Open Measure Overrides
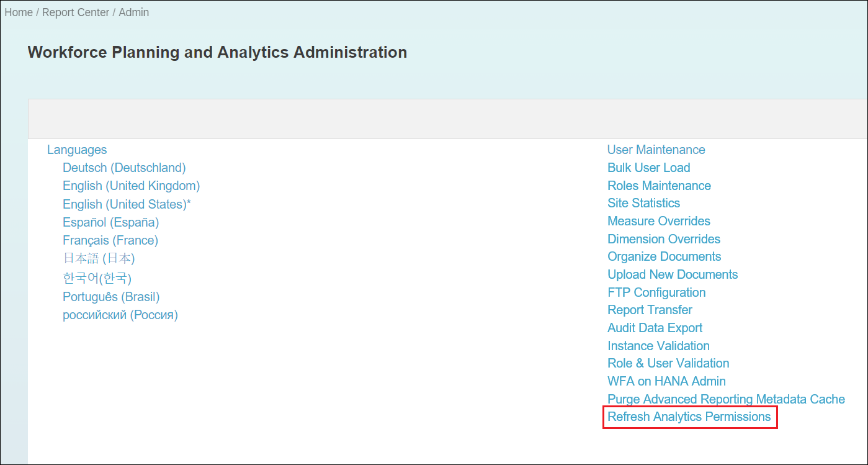 click(659, 221)
